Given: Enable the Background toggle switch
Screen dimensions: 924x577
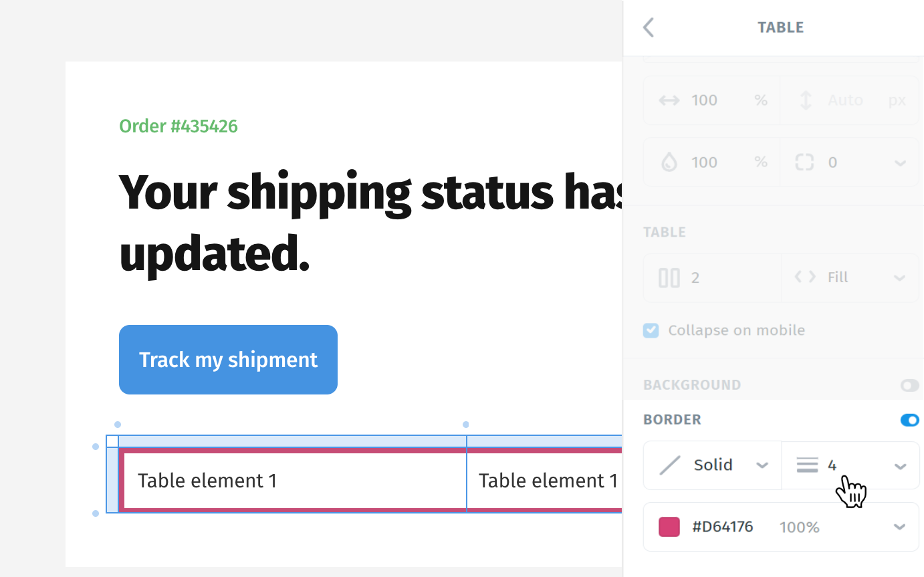Looking at the screenshot, I should click(909, 385).
